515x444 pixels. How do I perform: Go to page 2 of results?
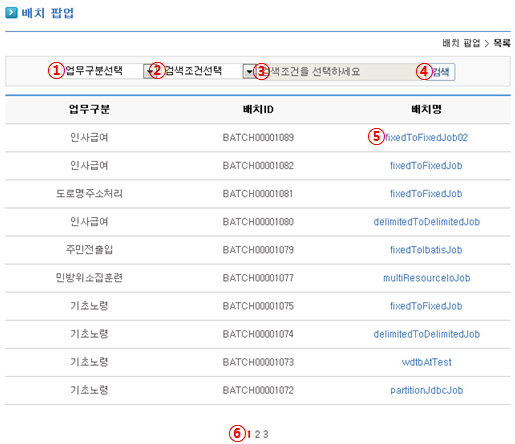[x=257, y=434]
